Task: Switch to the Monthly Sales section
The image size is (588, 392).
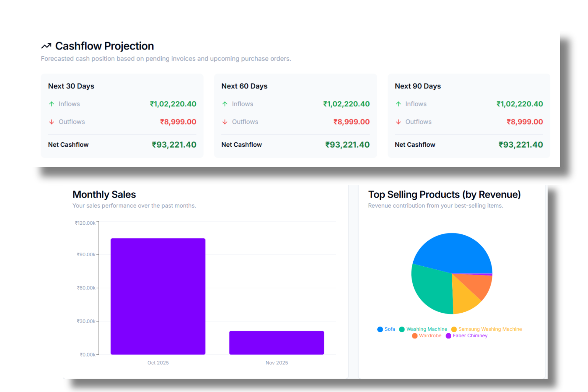Action: [104, 195]
